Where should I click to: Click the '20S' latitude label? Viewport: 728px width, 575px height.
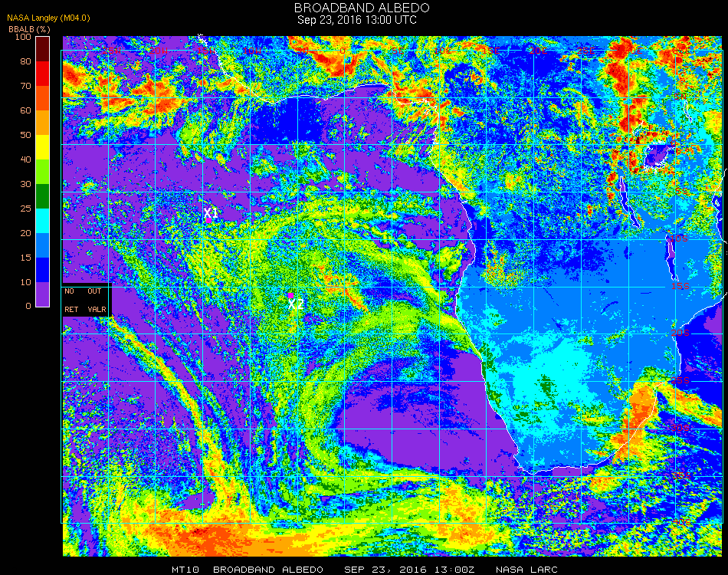tap(680, 333)
